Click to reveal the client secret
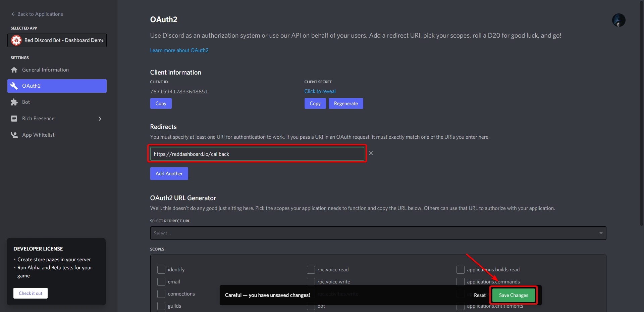644x312 pixels. 320,91
